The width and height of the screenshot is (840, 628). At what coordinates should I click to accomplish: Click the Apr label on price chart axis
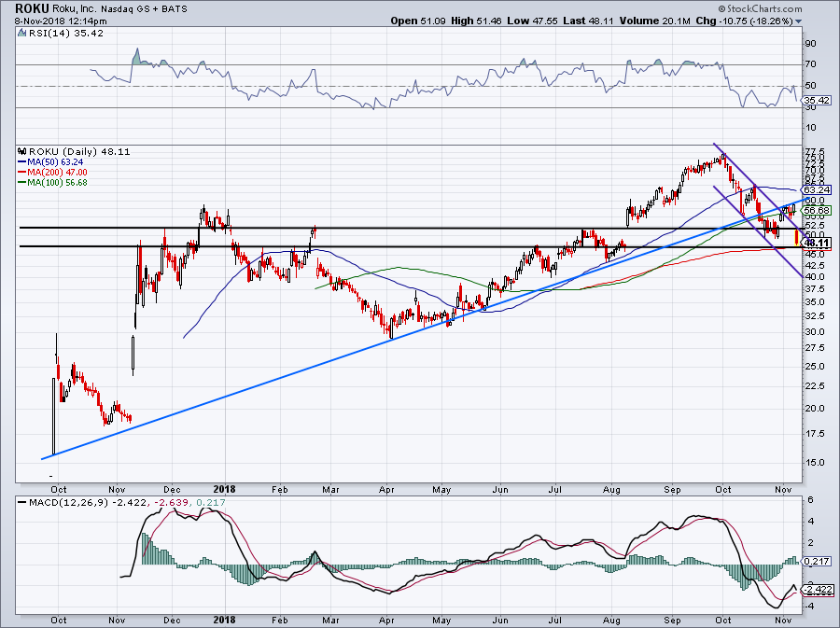(386, 489)
